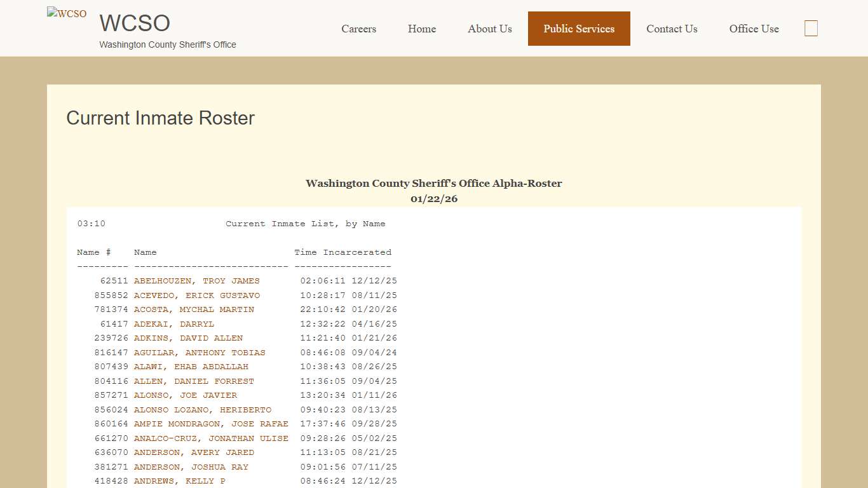Open record for ANDERSON, AVERY JARED
Viewport: 868px width, 488px height.
point(194,452)
